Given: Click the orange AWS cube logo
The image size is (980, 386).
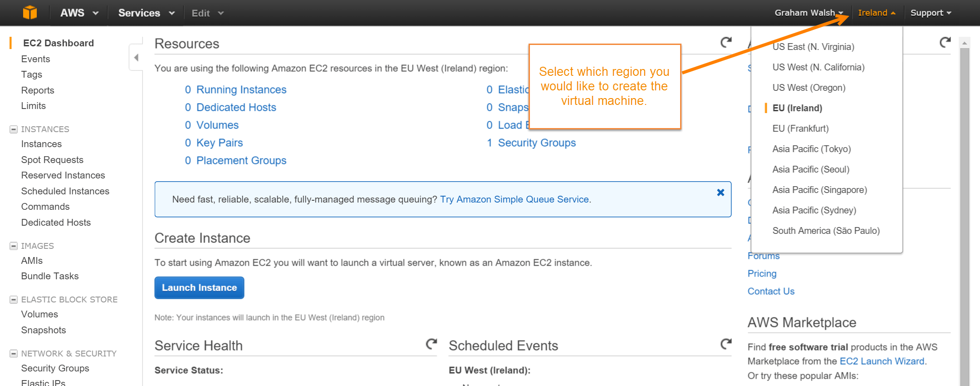Looking at the screenshot, I should [30, 12].
